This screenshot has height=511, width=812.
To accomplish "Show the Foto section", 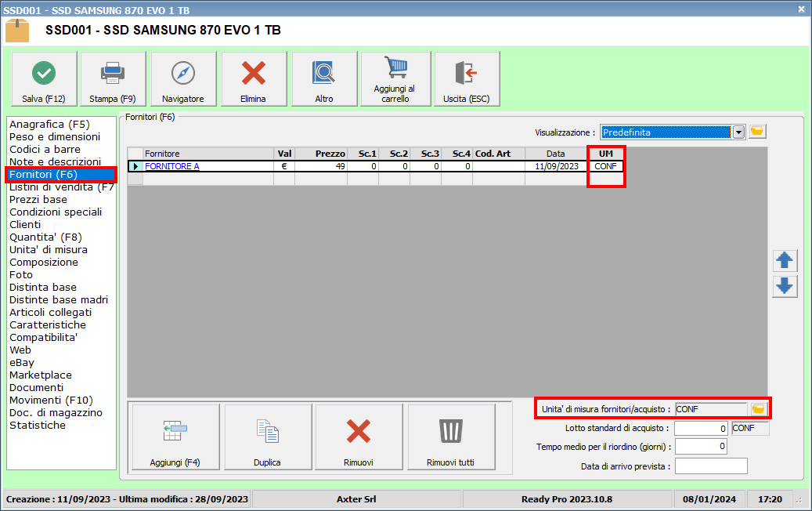I will coord(21,274).
